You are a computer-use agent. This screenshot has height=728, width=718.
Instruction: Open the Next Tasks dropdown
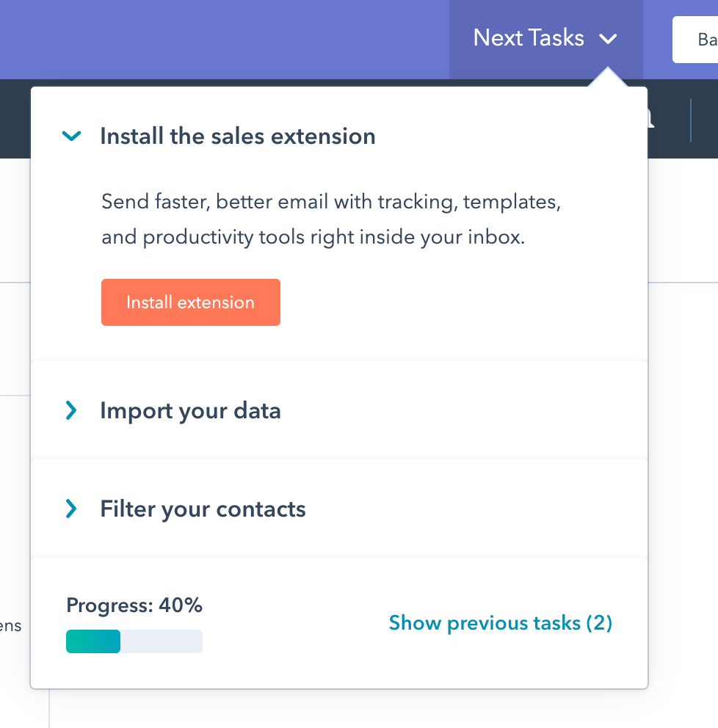545,37
